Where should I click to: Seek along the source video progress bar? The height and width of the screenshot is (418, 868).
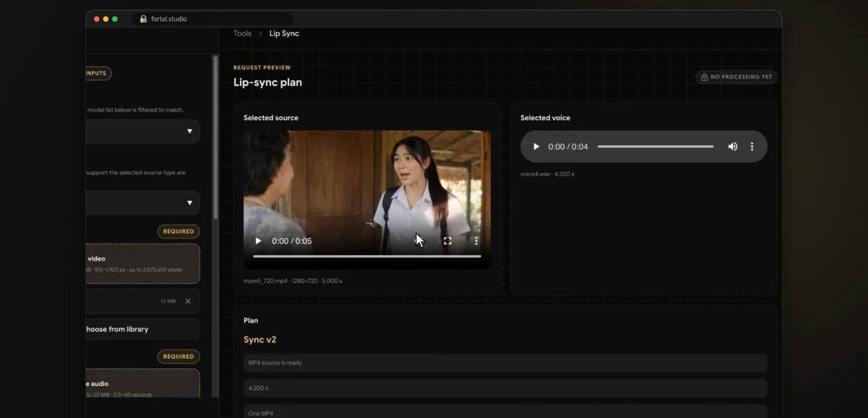[x=367, y=256]
